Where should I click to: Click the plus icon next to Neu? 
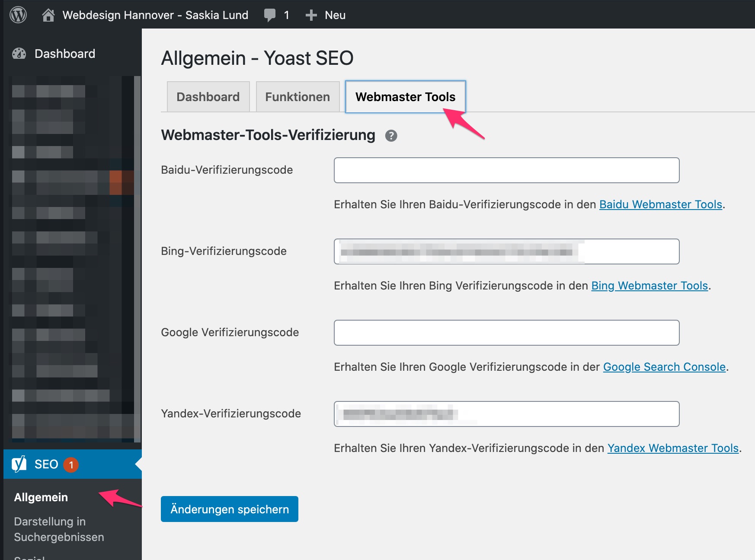(311, 15)
